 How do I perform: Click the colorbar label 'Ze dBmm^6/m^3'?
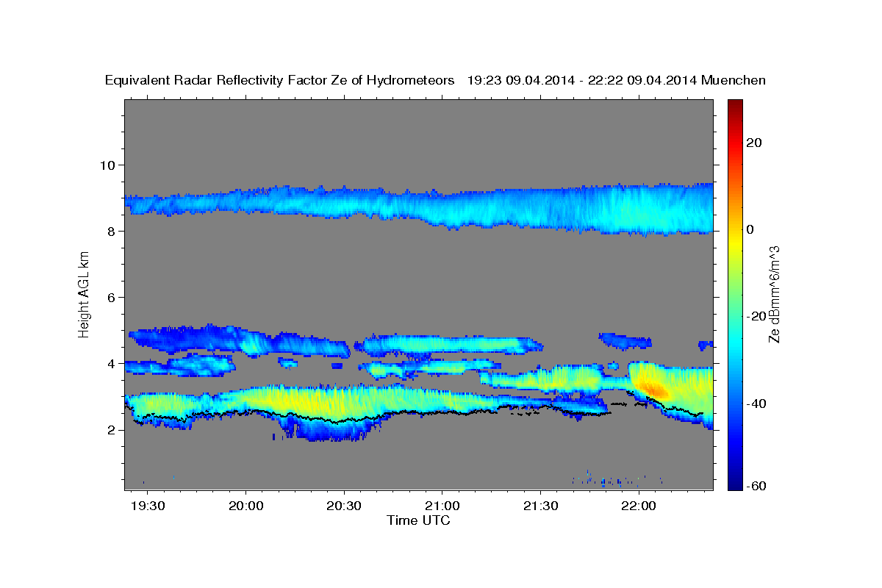point(774,294)
